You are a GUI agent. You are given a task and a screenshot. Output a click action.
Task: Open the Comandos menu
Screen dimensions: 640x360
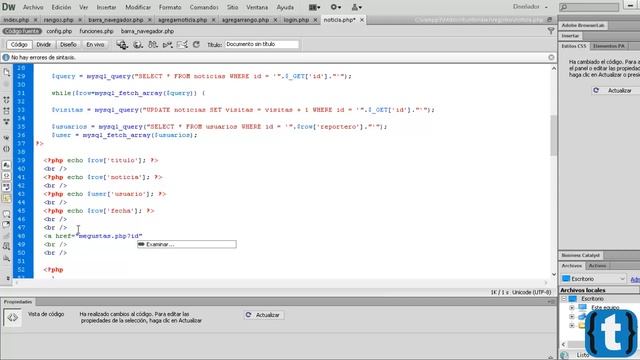[x=204, y=7]
